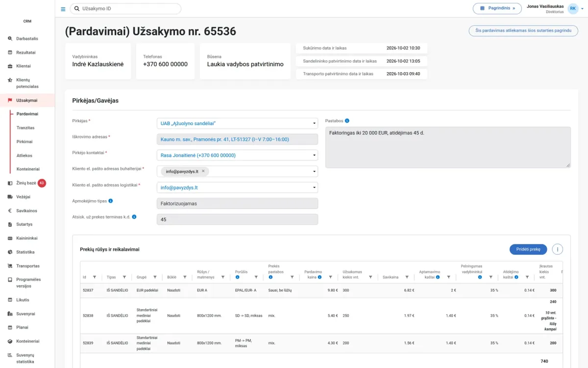The image size is (588, 368).
Task: Open the filter icon on Grupė column
Action: 155,277
